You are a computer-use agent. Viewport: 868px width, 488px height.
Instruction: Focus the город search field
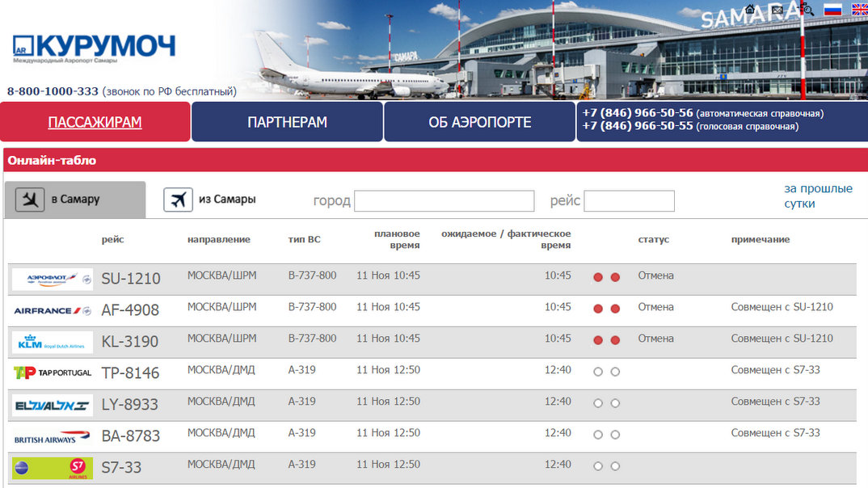pyautogui.click(x=444, y=201)
